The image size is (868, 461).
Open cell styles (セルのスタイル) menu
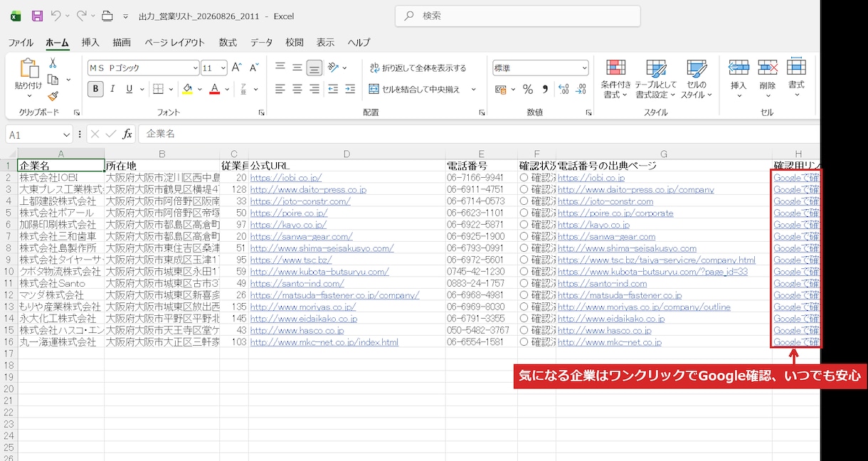pyautogui.click(x=696, y=79)
